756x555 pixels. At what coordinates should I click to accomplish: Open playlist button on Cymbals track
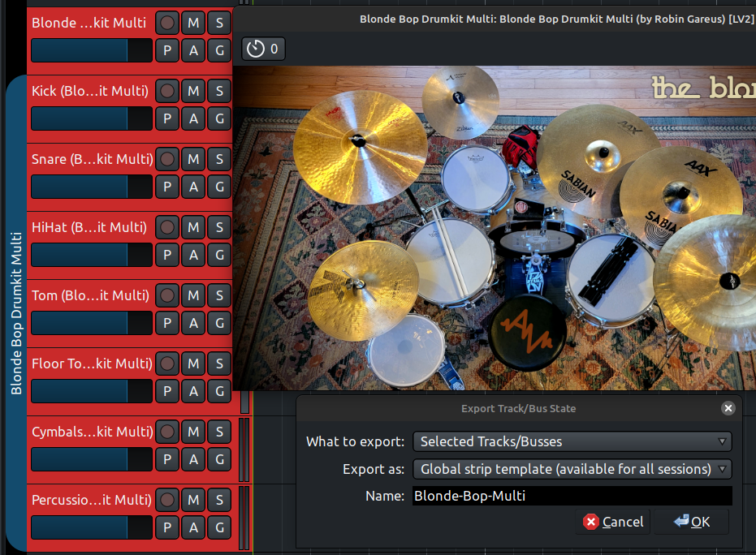pyautogui.click(x=167, y=459)
